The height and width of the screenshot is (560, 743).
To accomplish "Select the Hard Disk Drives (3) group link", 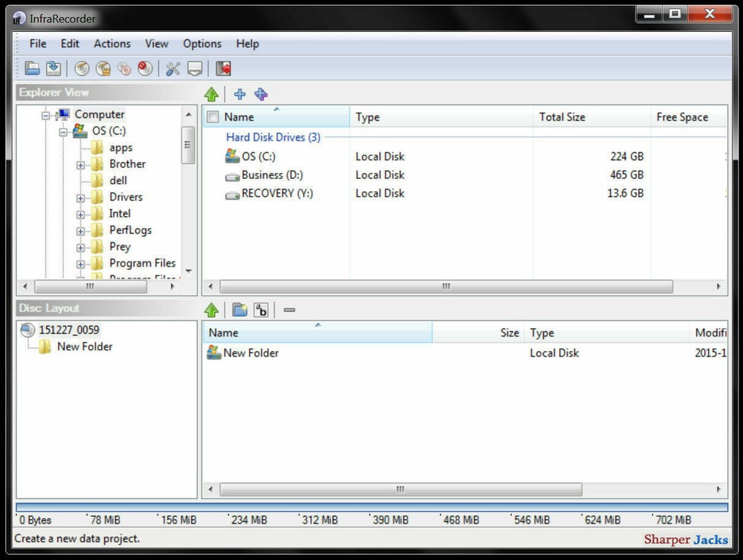I will 273,137.
